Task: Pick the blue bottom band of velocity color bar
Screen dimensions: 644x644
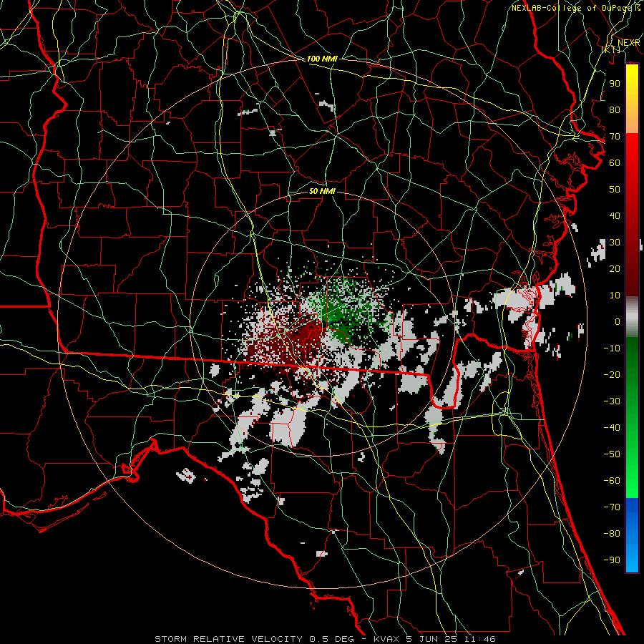Action: (x=632, y=535)
